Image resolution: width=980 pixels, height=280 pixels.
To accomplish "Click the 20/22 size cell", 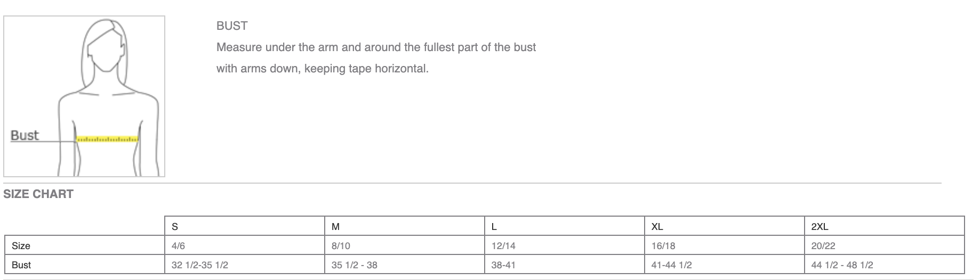I will coord(823,245).
